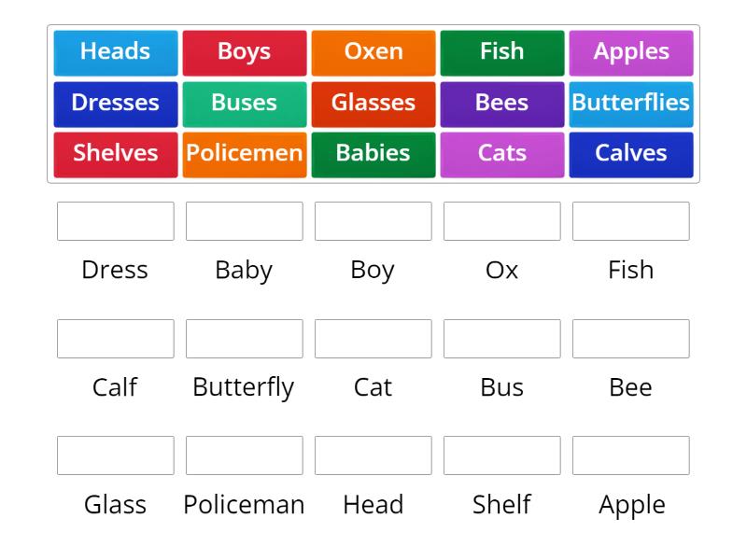Click the red Shelves tile
Image resolution: width=747 pixels, height=560 pixels.
point(115,153)
